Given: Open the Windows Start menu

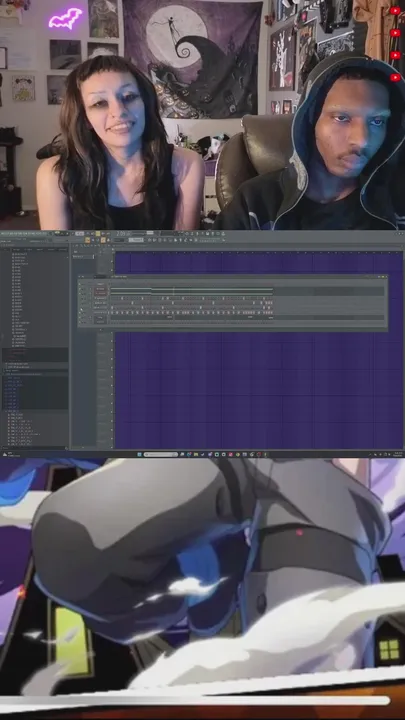Looking at the screenshot, I should (139, 455).
